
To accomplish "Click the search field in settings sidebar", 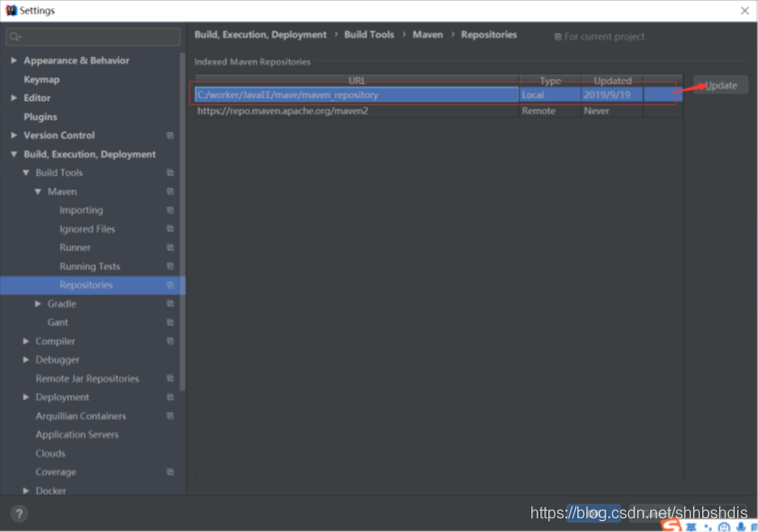I will [93, 37].
